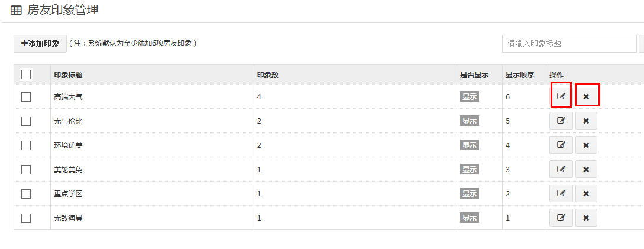The image size is (644, 249).
Task: Check the box for 高端大气
Action: tap(26, 97)
